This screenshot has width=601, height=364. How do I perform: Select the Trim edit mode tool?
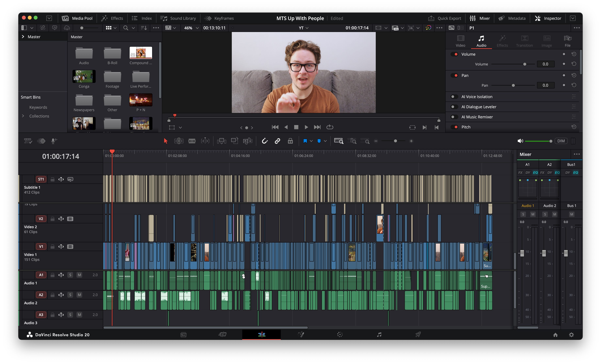pos(179,141)
